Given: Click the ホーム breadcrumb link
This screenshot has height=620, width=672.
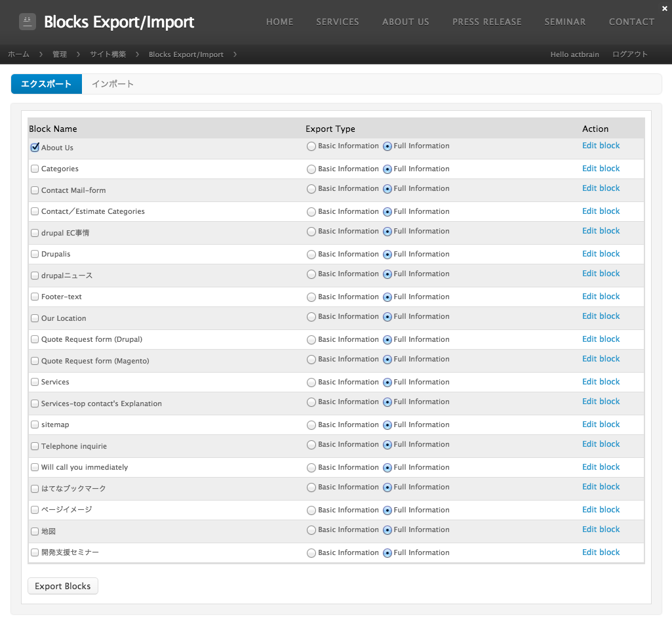Looking at the screenshot, I should pos(18,54).
